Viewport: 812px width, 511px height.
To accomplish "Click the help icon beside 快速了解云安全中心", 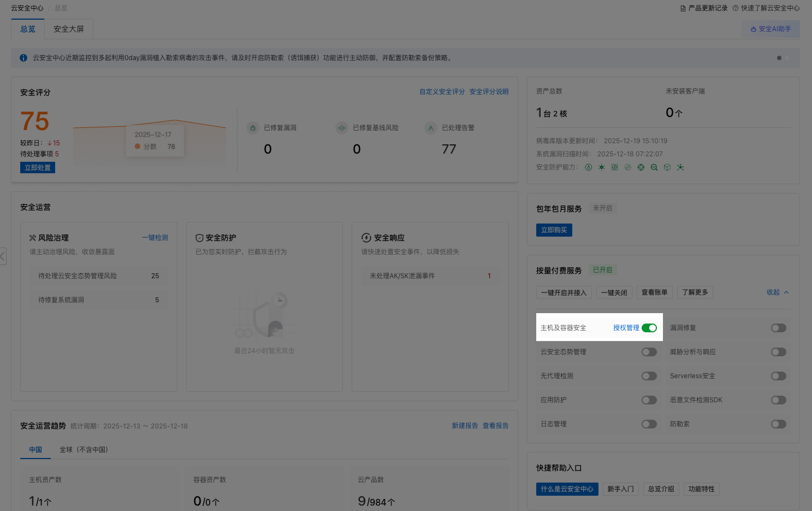I will coord(736,8).
